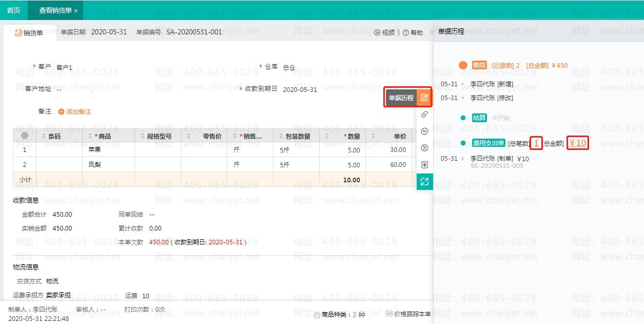Open table column settings gear icon
644x324 pixels.
click(25, 136)
